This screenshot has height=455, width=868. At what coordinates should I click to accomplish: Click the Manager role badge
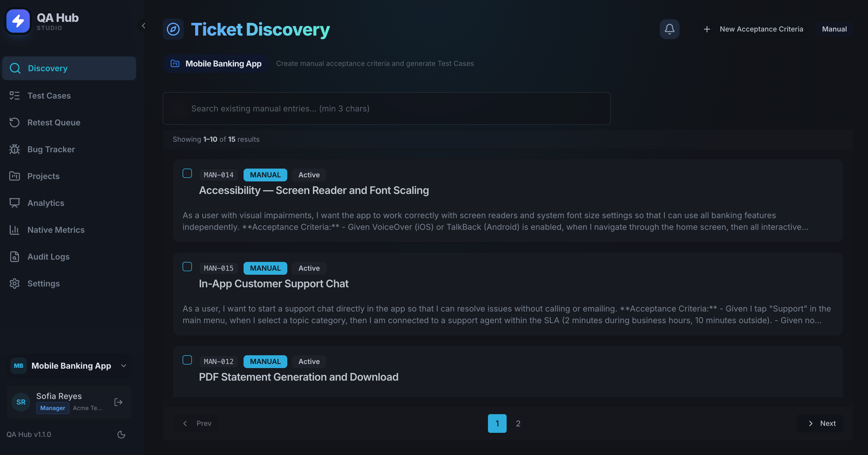pyautogui.click(x=52, y=408)
